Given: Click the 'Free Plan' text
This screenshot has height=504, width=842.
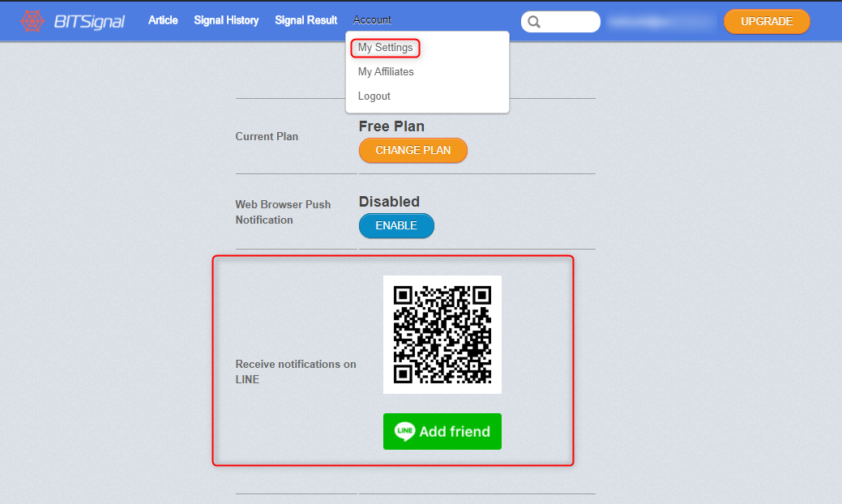Looking at the screenshot, I should click(391, 126).
